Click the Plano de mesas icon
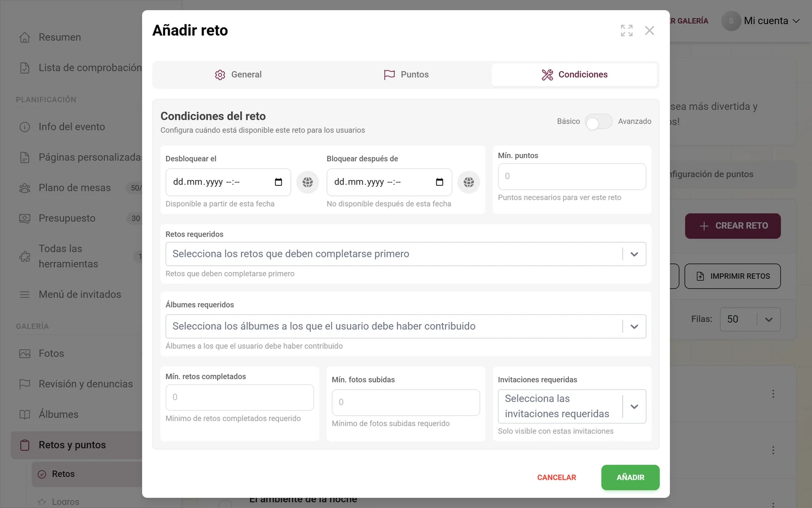The width and height of the screenshot is (812, 508). pos(25,188)
